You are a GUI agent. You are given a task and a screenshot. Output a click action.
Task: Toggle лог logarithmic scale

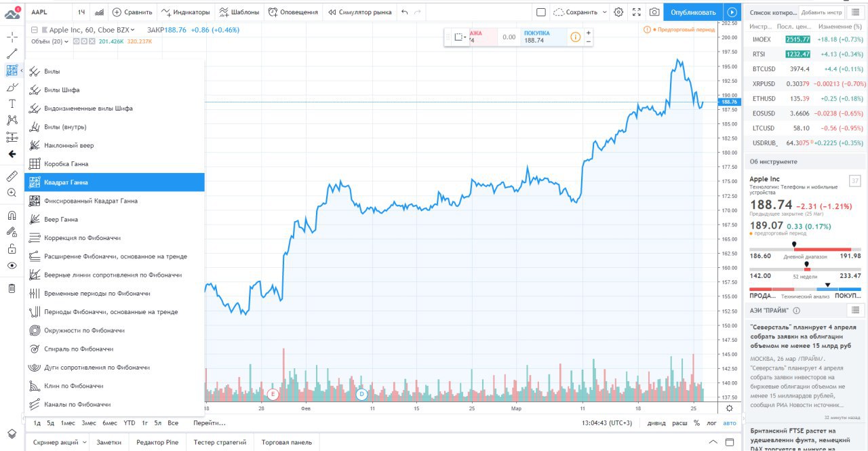(x=712, y=423)
